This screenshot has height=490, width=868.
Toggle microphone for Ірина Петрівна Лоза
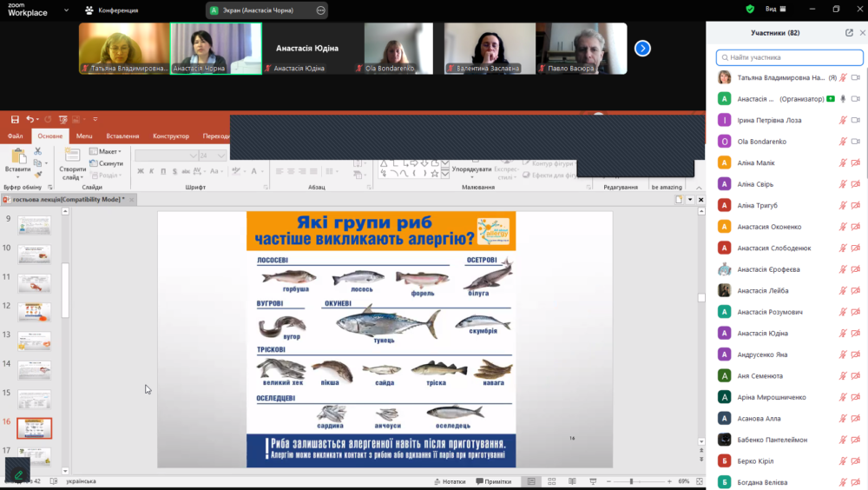[843, 120]
